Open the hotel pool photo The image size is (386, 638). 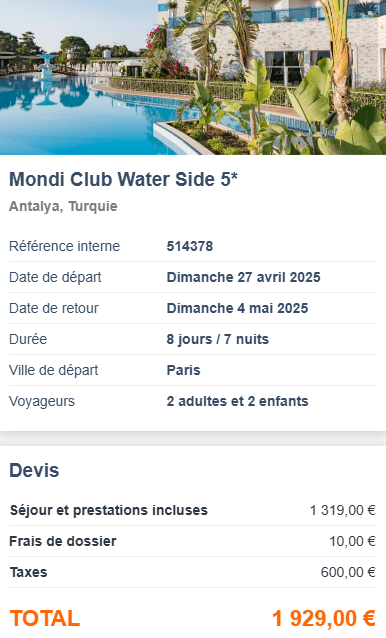(193, 77)
